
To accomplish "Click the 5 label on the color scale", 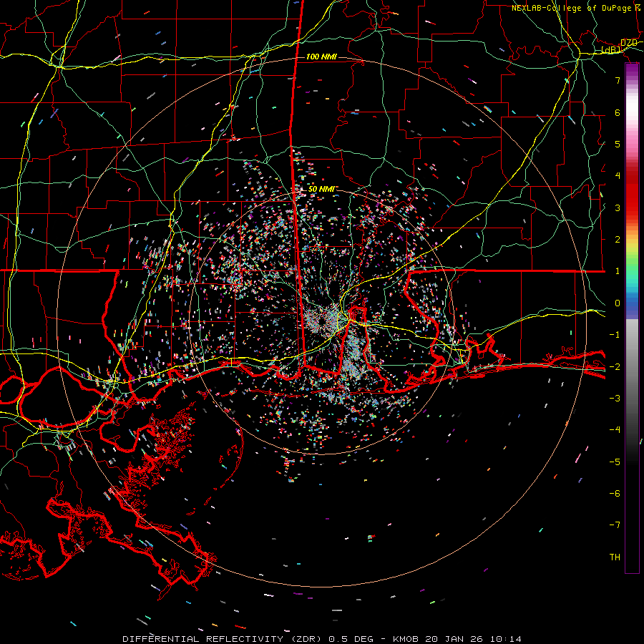I will click(618, 144).
